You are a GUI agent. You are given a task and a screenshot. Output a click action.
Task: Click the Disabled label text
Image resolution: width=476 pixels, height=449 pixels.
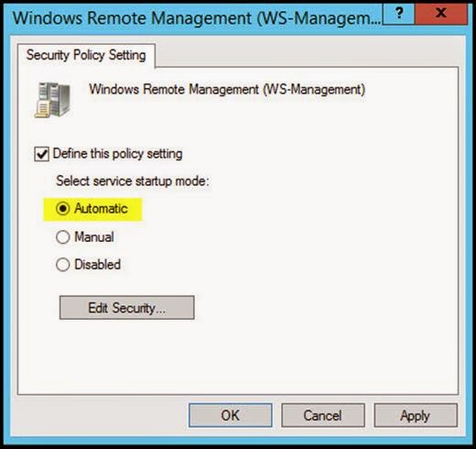pyautogui.click(x=98, y=265)
